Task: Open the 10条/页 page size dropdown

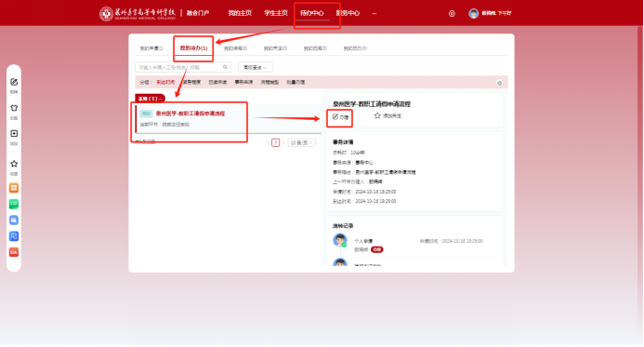Action: 302,142
